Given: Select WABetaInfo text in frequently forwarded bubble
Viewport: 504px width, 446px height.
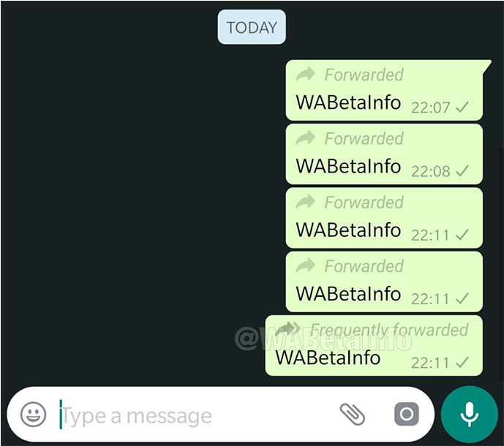Looking at the screenshot, I should coord(328,358).
